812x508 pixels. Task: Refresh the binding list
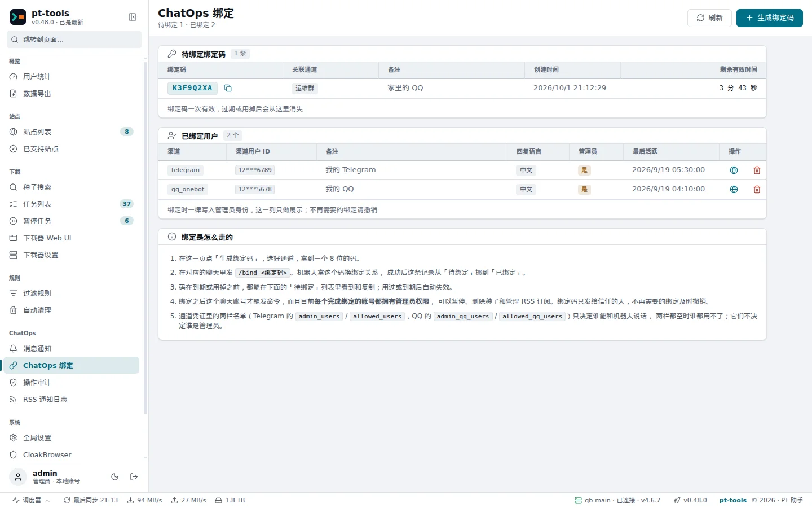pyautogui.click(x=709, y=18)
